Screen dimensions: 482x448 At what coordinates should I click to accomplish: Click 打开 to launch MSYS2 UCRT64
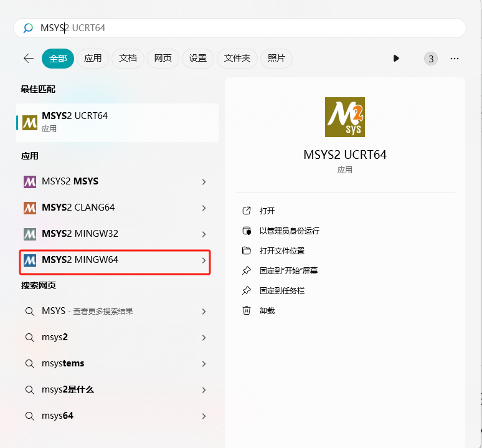pyautogui.click(x=267, y=211)
